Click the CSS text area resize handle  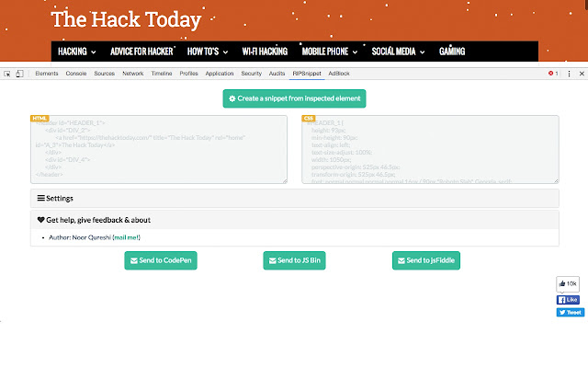(x=556, y=181)
